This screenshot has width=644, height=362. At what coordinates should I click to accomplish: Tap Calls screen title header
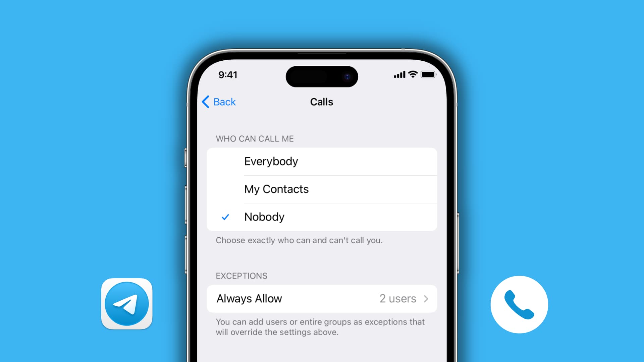tap(322, 102)
